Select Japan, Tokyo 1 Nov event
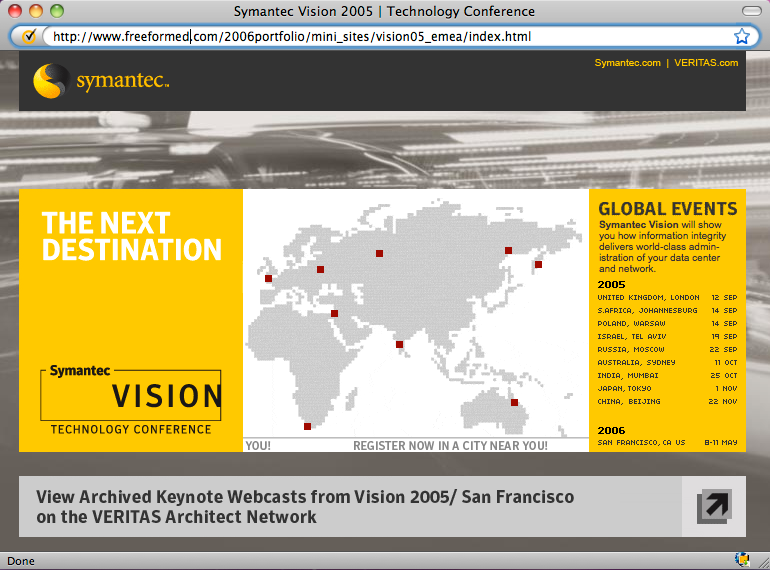The image size is (770, 570). [x=667, y=388]
